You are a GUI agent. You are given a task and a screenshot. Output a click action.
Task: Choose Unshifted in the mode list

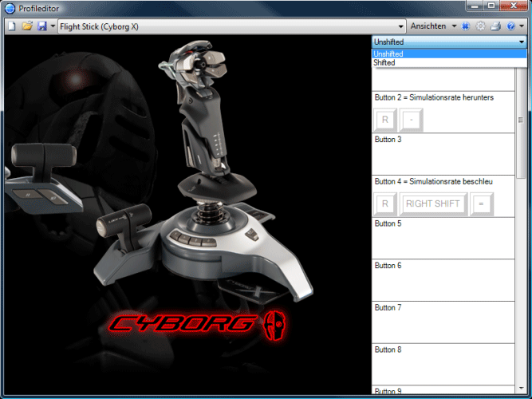[x=388, y=53]
